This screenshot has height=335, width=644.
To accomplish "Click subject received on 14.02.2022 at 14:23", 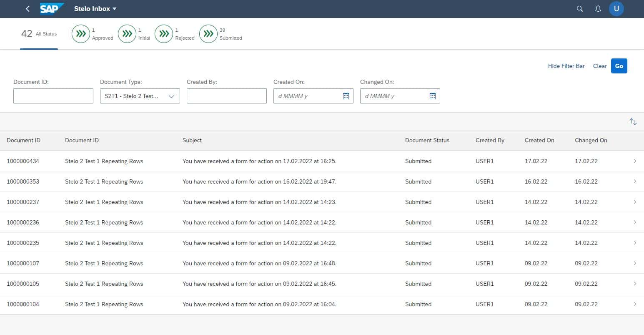I will click(x=259, y=202).
